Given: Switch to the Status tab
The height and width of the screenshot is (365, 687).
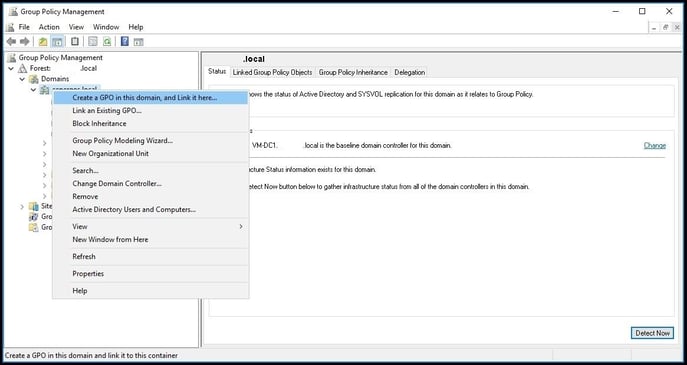Looking at the screenshot, I should click(217, 71).
